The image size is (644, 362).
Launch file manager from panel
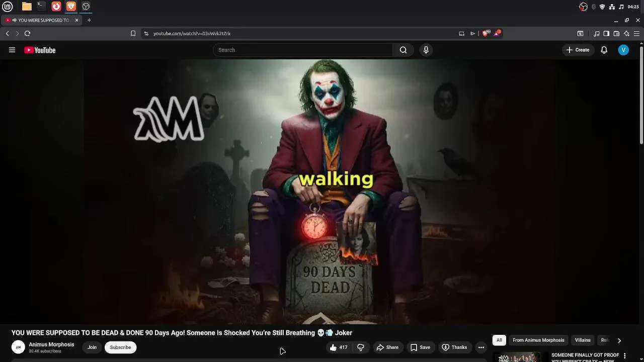tap(27, 7)
